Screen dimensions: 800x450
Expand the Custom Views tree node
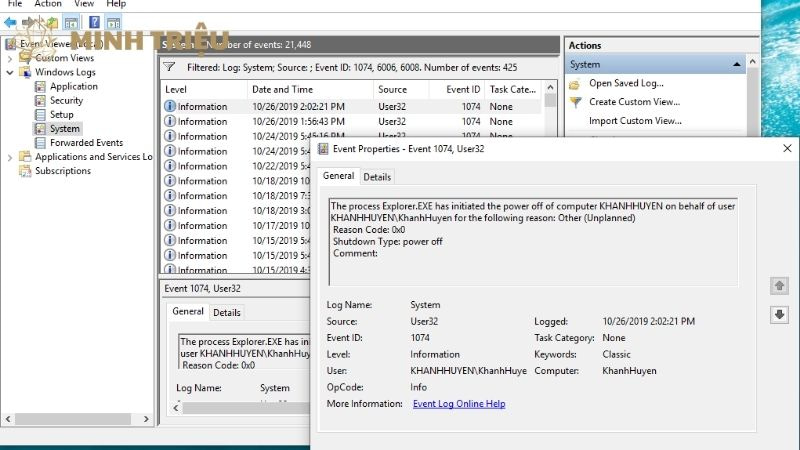click(10, 58)
